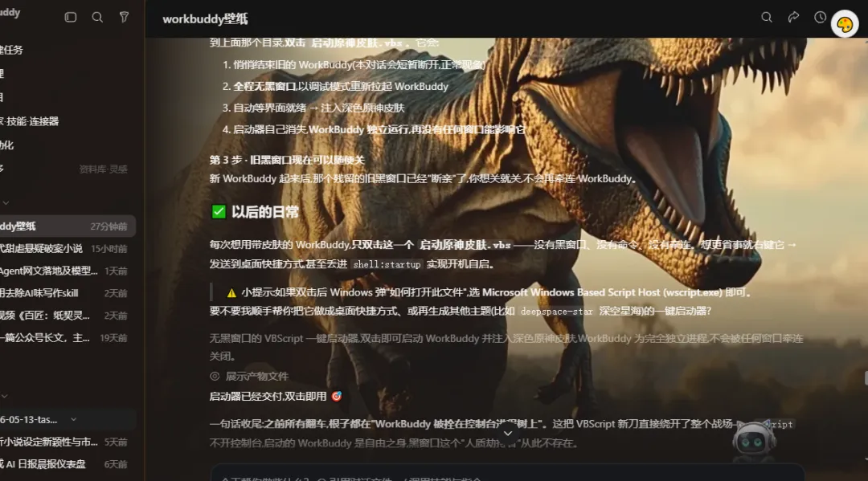This screenshot has width=868, height=481.
Task: Click the robot assistant mascot icon
Action: click(x=754, y=441)
